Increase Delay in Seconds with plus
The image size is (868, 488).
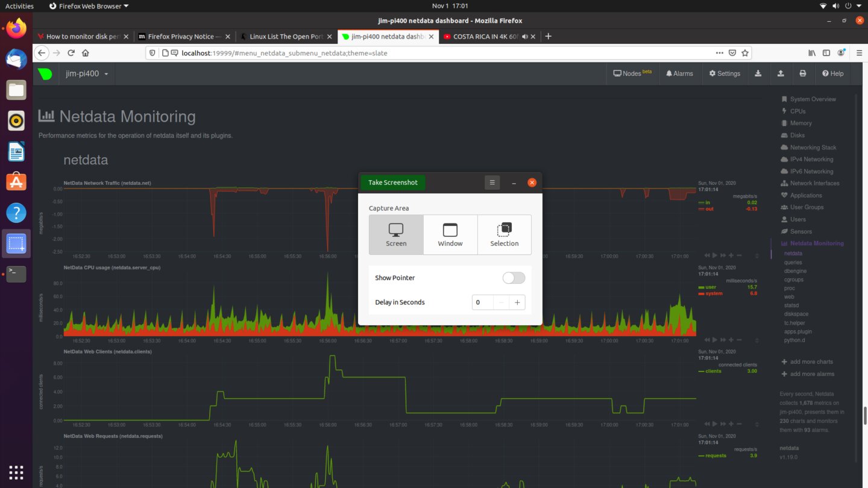coord(517,302)
